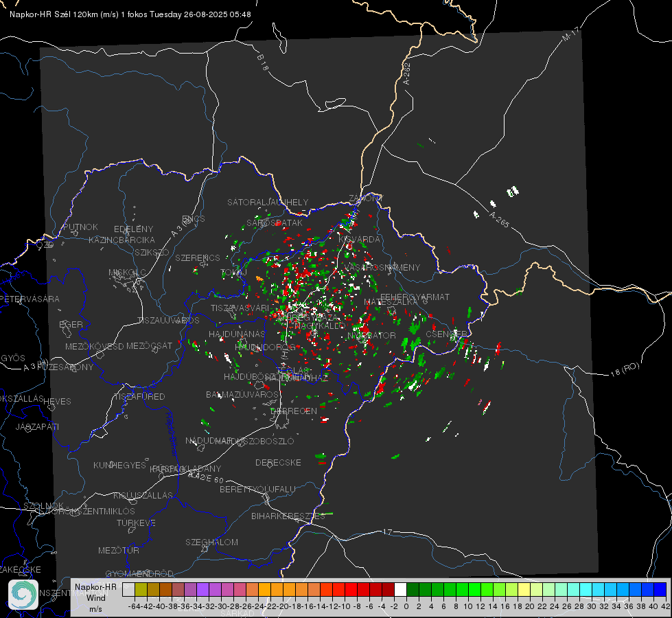Click the KUNHEGYES city label

click(119, 466)
